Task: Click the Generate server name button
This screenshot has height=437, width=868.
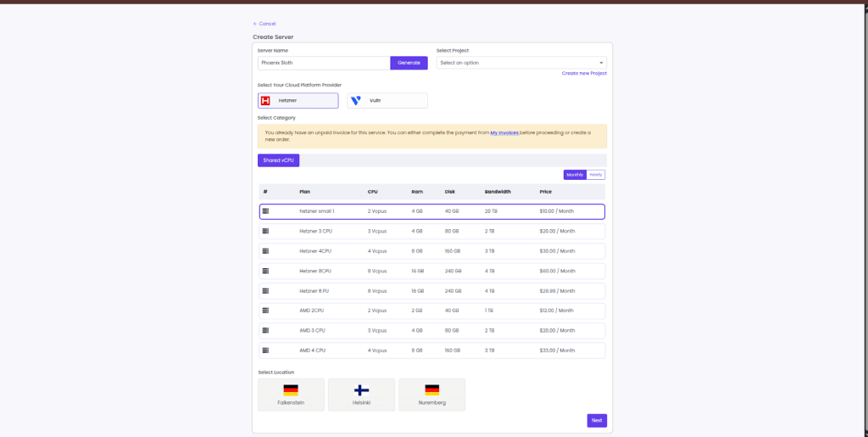Action: pos(409,63)
